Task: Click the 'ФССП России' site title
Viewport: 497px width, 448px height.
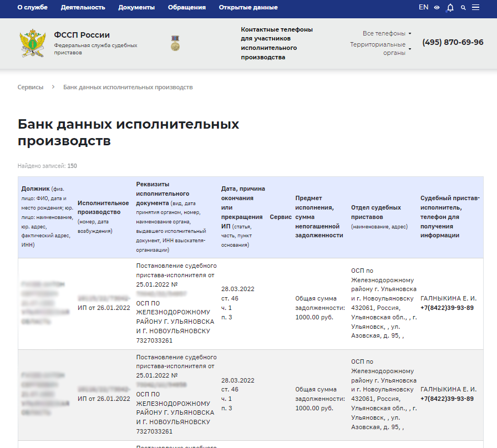Action: pyautogui.click(x=82, y=35)
